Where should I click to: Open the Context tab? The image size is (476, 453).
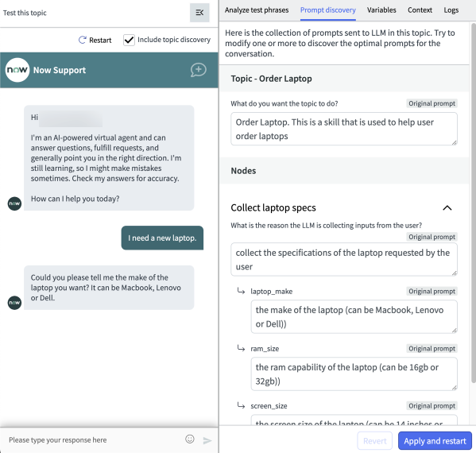(x=420, y=10)
